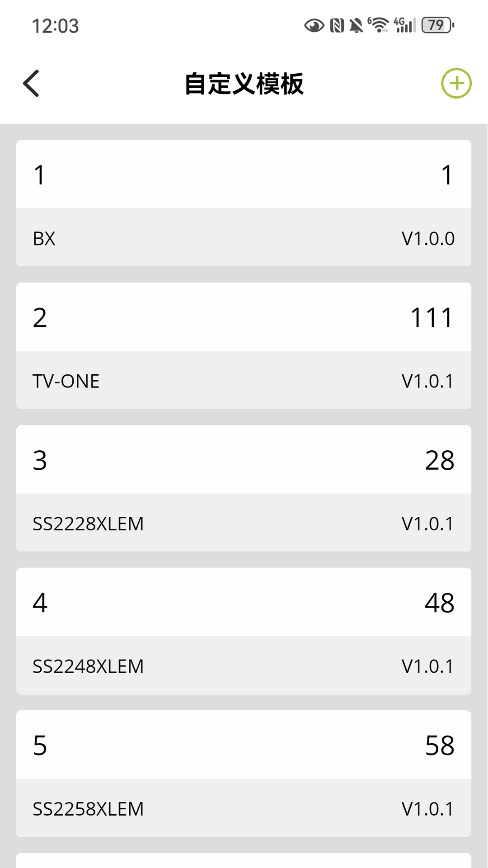The image size is (488, 868).
Task: Tap the muted bell status icon
Action: point(356,26)
